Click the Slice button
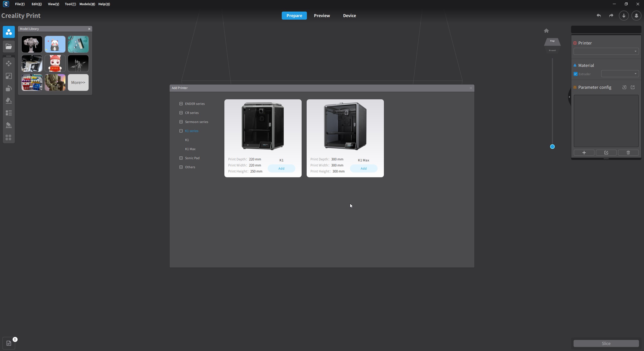Screen dimensions: 644x351 click(x=606, y=343)
